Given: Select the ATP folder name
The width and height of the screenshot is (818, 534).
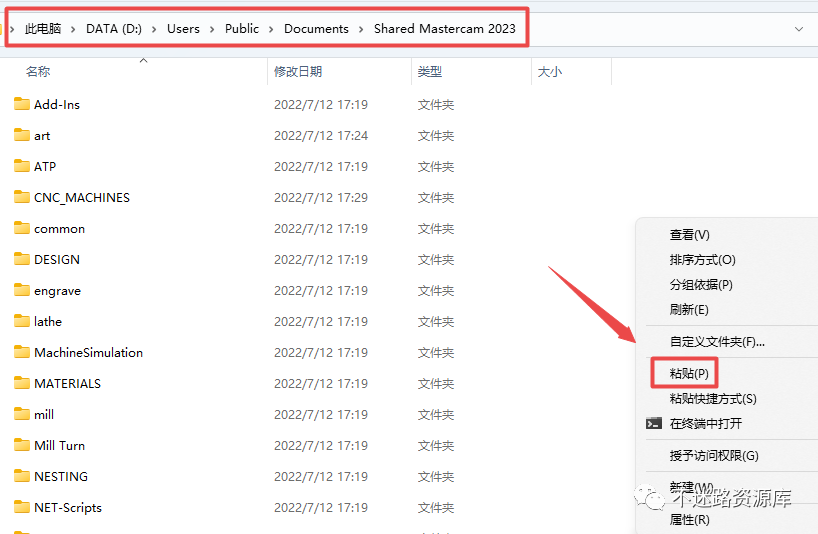Looking at the screenshot, I should click(x=45, y=166).
